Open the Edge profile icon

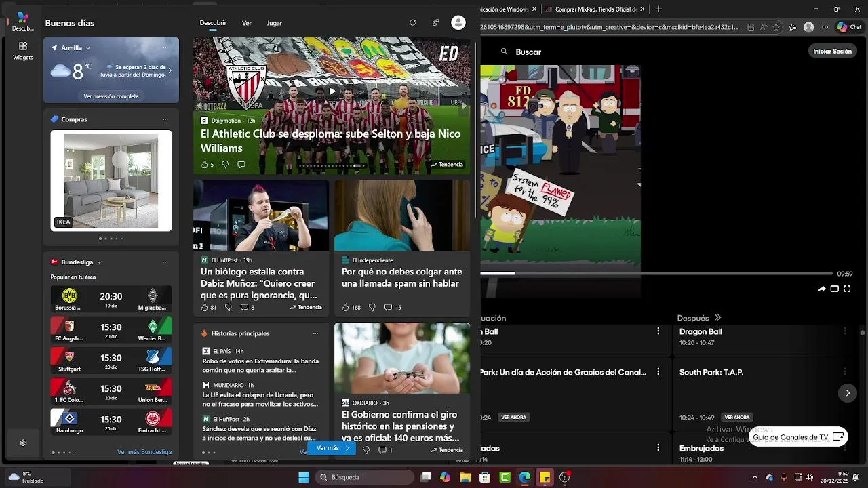(x=808, y=27)
